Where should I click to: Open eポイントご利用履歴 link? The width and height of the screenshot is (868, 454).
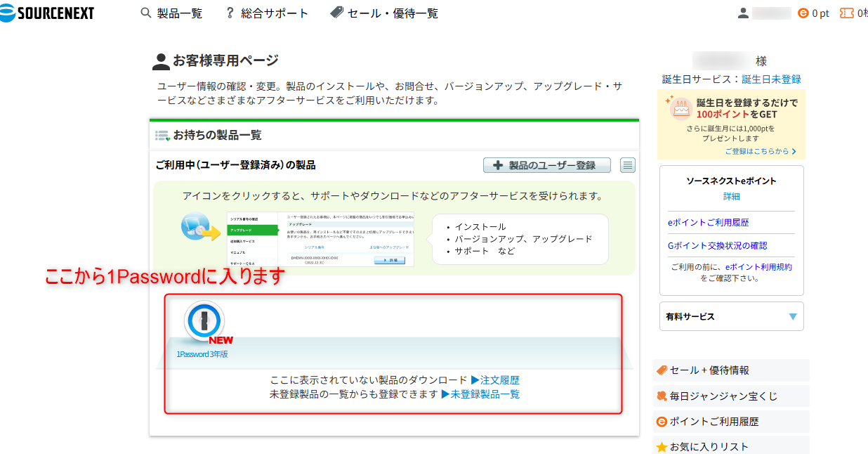[709, 222]
